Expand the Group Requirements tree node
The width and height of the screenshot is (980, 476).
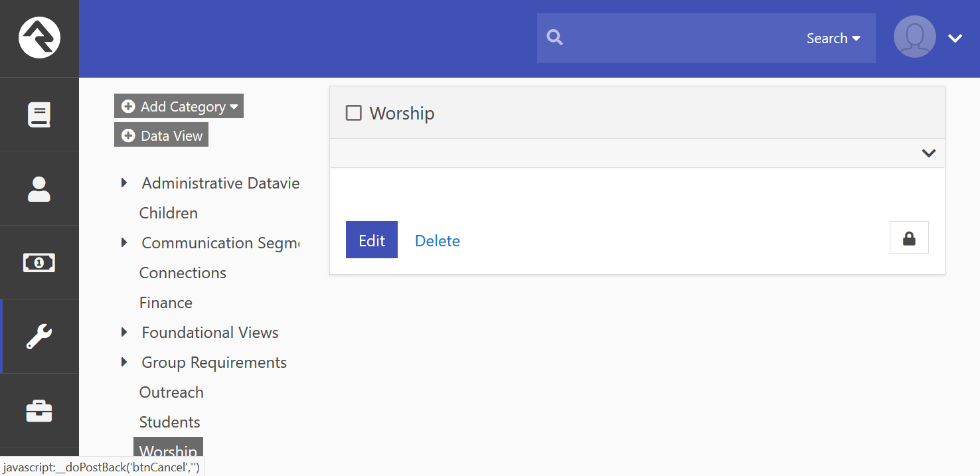click(x=124, y=362)
